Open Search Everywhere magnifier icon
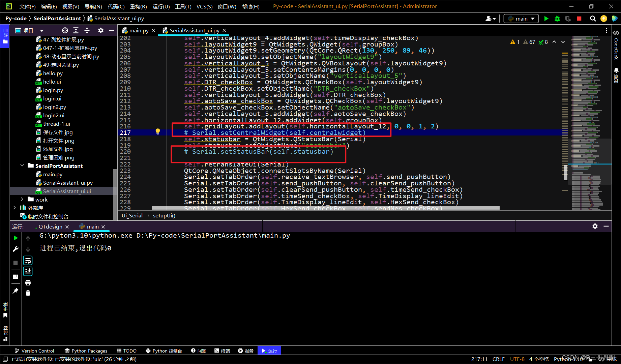 593,19
